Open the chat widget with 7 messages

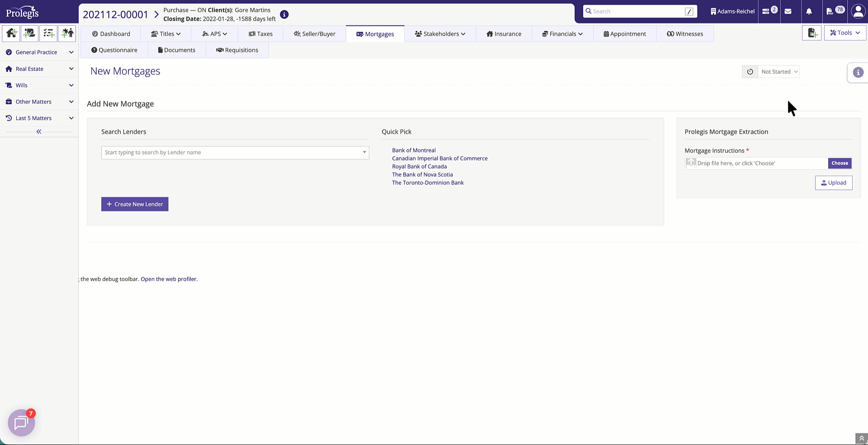[x=21, y=423]
